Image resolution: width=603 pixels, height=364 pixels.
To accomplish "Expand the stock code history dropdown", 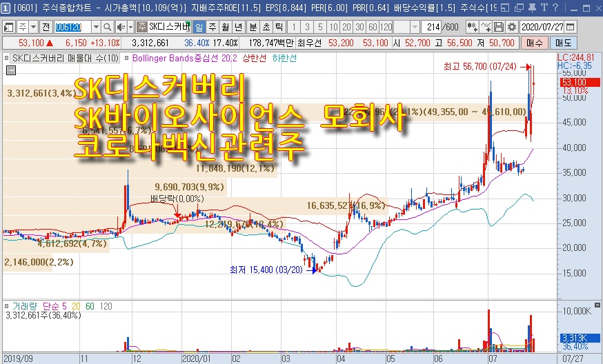I will 96,27.
